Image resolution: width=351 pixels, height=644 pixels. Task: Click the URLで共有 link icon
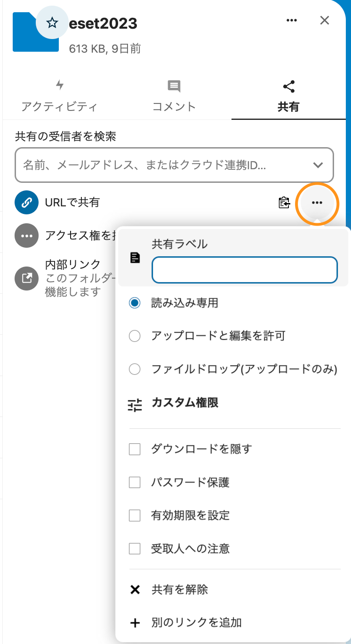coord(26,203)
